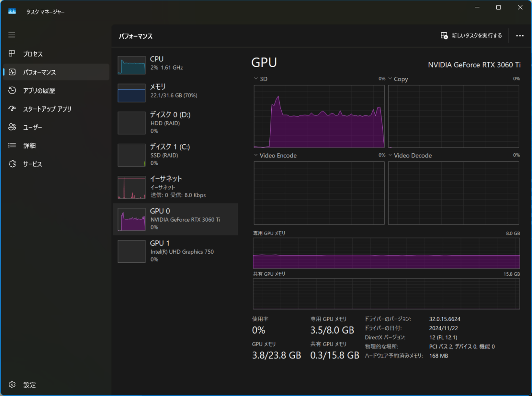Open the アプリの履歴 page
This screenshot has height=396, width=532.
tap(56, 90)
